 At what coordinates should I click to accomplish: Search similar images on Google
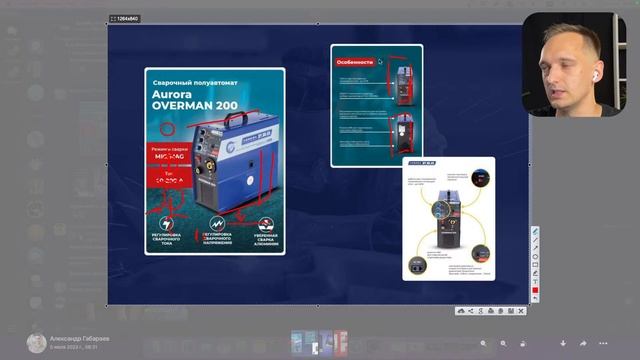tap(481, 311)
